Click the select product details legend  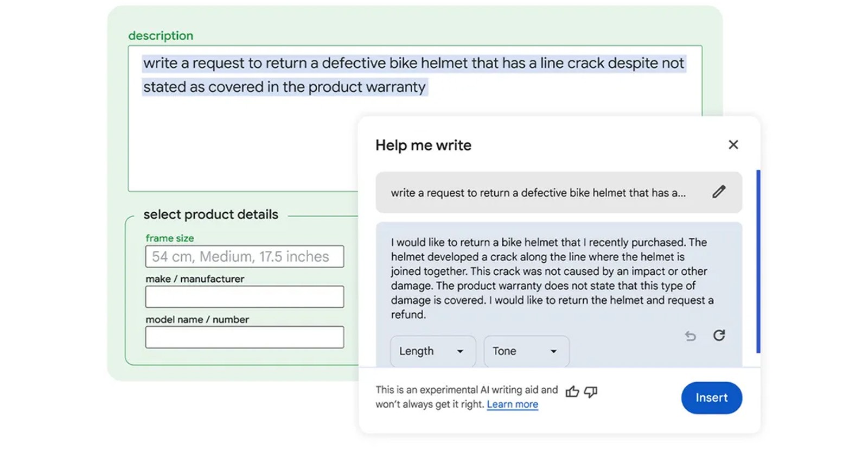pos(210,214)
